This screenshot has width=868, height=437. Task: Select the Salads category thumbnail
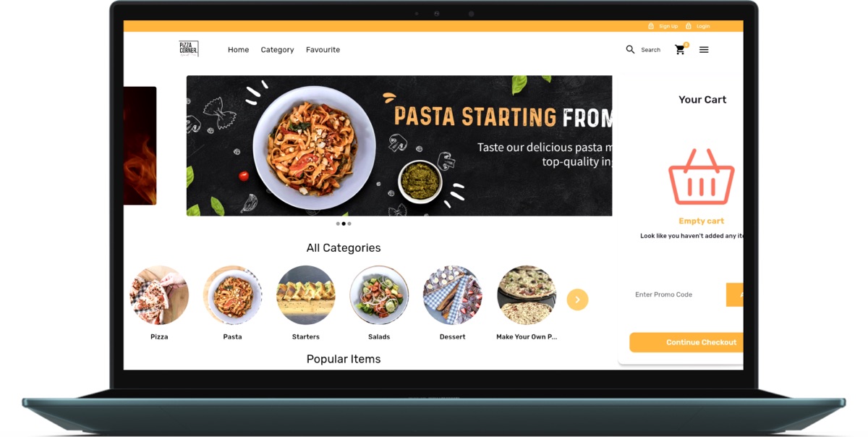click(379, 295)
